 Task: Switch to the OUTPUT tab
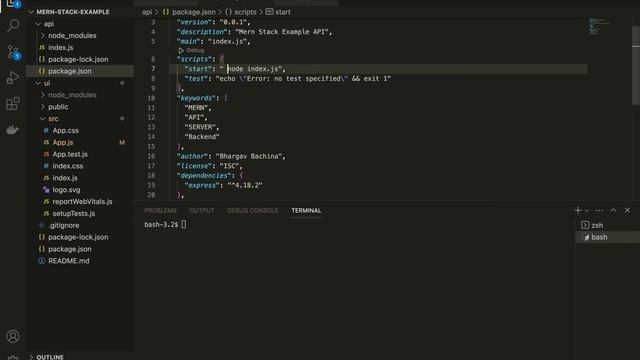202,211
